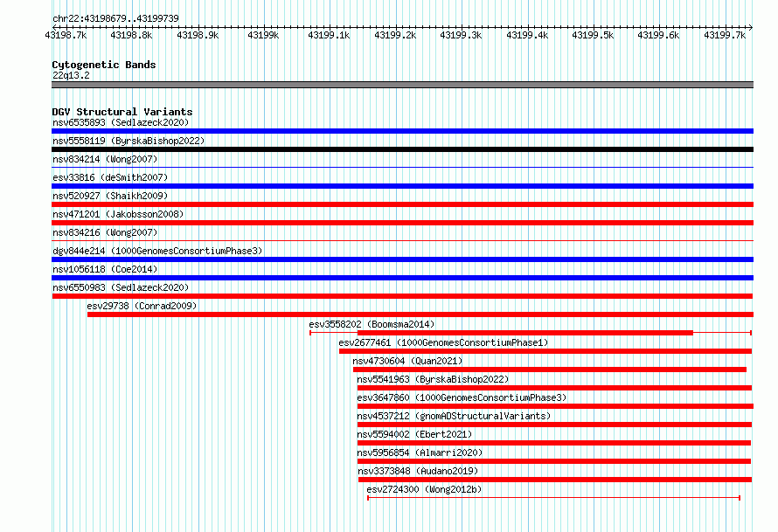Click the red bar for esv3647860

(x=555, y=406)
